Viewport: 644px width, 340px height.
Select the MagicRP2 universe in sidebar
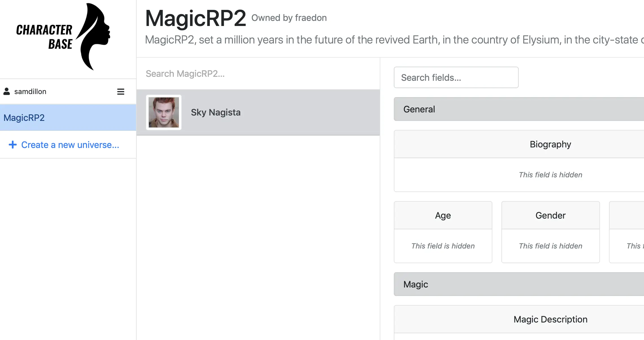coord(24,117)
